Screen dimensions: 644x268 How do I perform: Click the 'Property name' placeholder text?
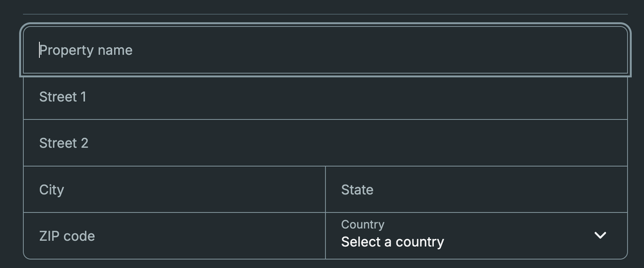(86, 50)
